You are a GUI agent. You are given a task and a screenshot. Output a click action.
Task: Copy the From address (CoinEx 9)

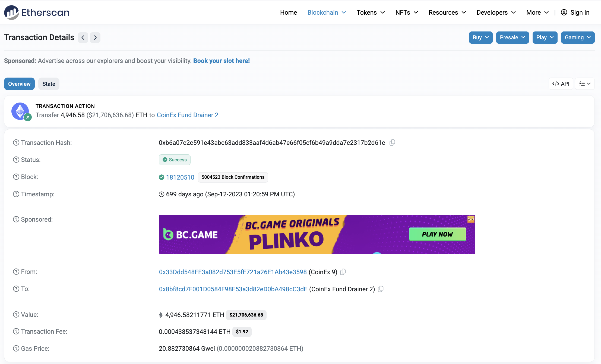343,272
